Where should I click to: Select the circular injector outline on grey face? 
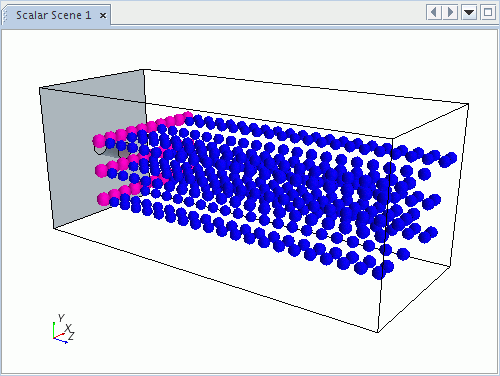[x=99, y=150]
